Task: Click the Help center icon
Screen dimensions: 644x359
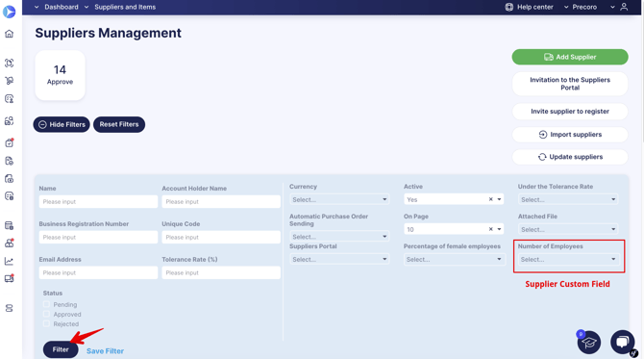Action: pyautogui.click(x=508, y=7)
